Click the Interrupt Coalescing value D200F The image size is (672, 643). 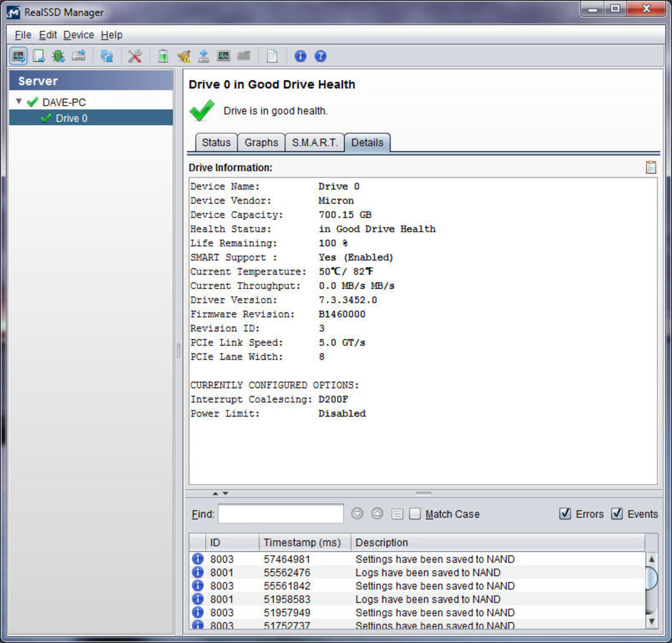point(334,399)
